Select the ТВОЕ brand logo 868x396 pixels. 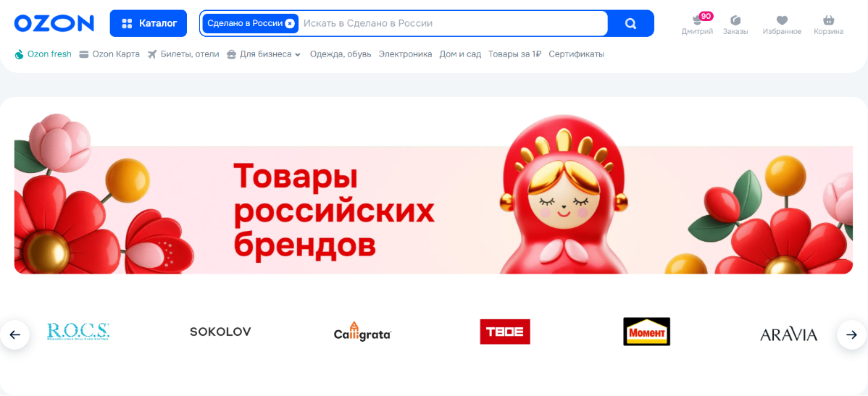[x=505, y=332]
